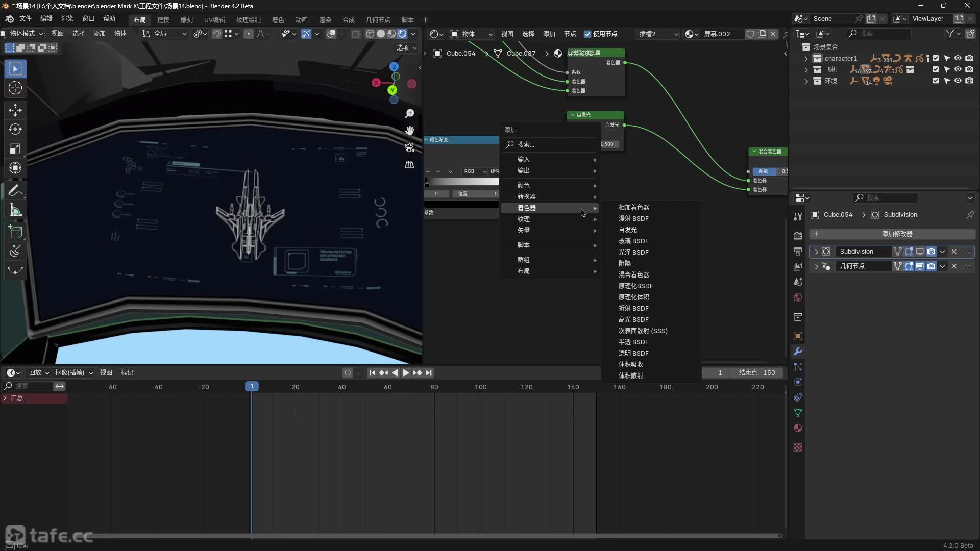Click the viewport pan hand icon
Viewport: 980px width, 551px height.
[409, 131]
